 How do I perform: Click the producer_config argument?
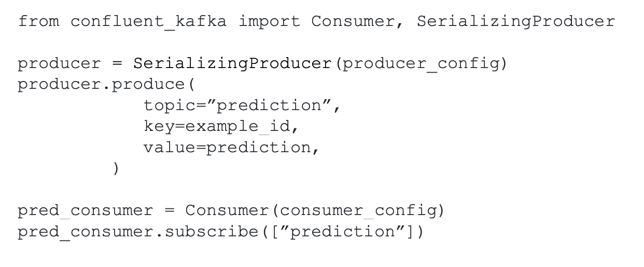click(420, 64)
